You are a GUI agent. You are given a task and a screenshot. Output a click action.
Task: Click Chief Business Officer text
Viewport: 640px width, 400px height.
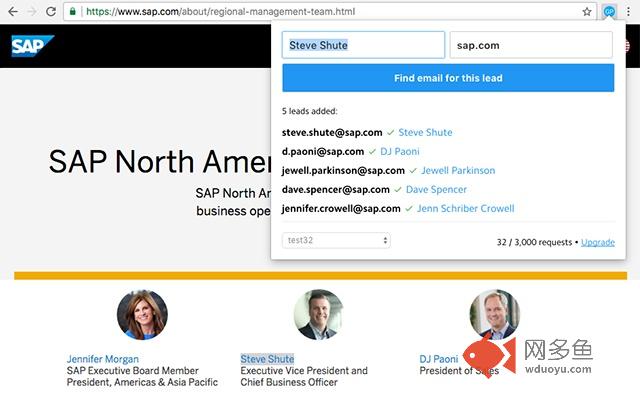click(289, 382)
